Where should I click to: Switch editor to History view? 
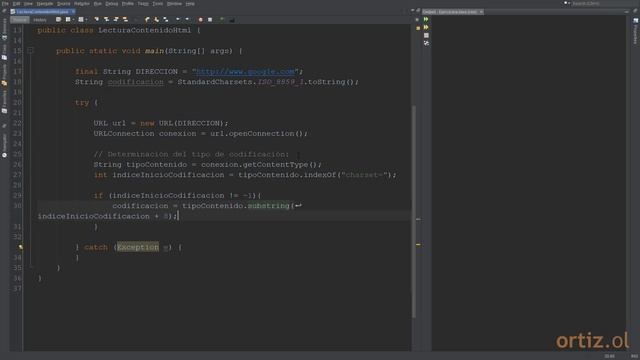pos(40,20)
